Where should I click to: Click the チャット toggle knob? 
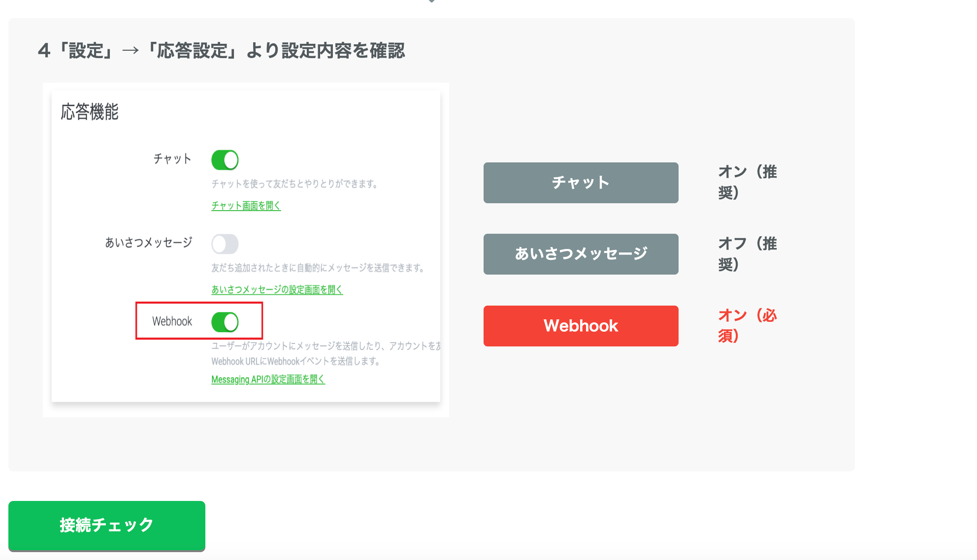click(x=231, y=159)
